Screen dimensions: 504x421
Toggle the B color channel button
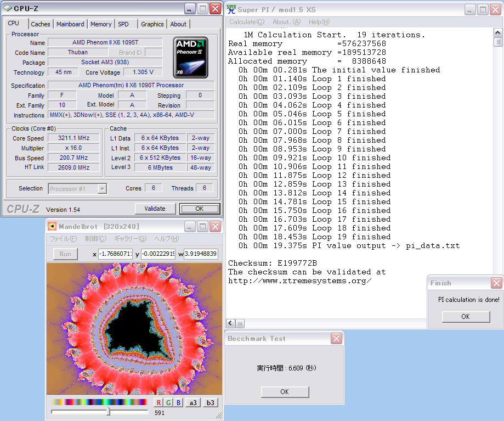(178, 403)
